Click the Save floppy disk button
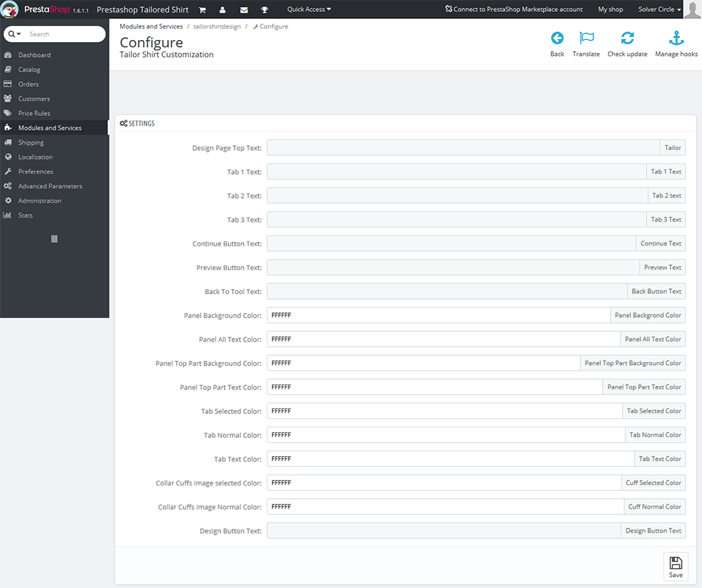Viewport: 702px width, 588px height. tap(675, 566)
